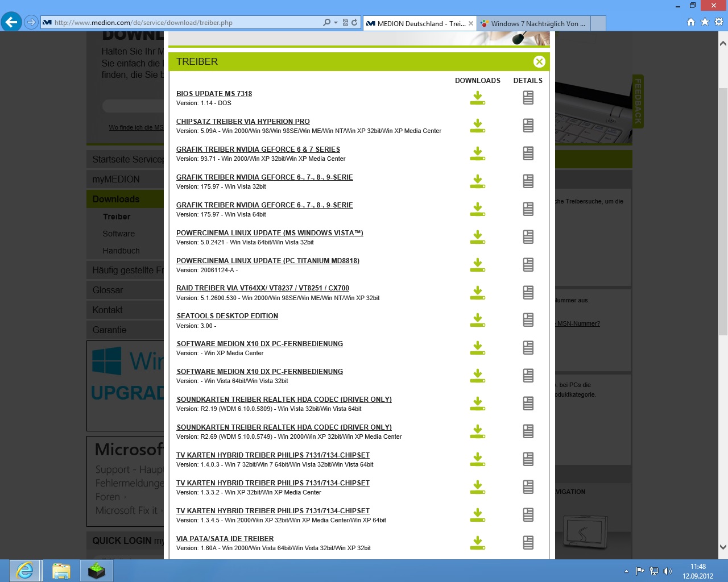Open Kontakt sidebar item
The width and height of the screenshot is (728, 582).
(125, 310)
